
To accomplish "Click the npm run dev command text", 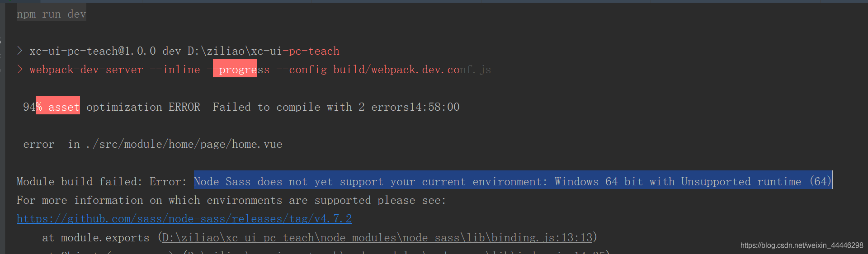I will click(51, 14).
